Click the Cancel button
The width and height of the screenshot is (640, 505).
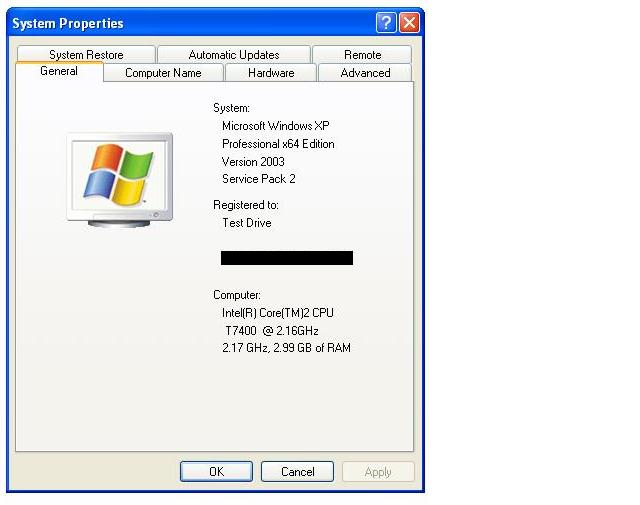(x=297, y=472)
